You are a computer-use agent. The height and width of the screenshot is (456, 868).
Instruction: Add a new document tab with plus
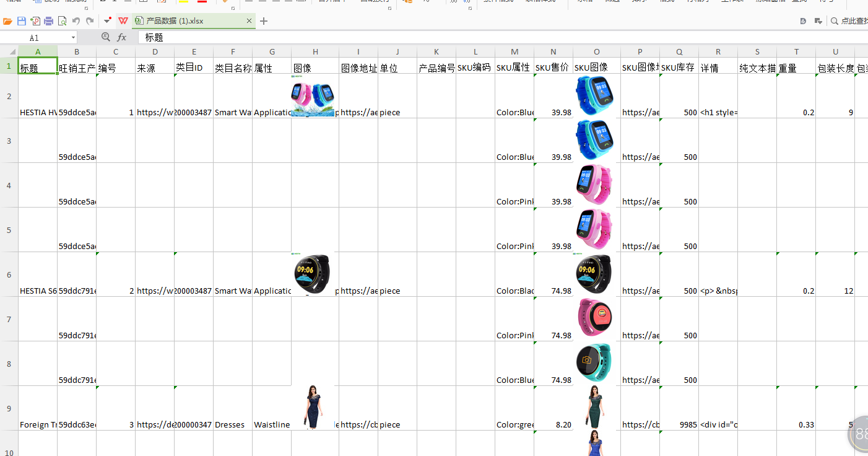coord(264,21)
